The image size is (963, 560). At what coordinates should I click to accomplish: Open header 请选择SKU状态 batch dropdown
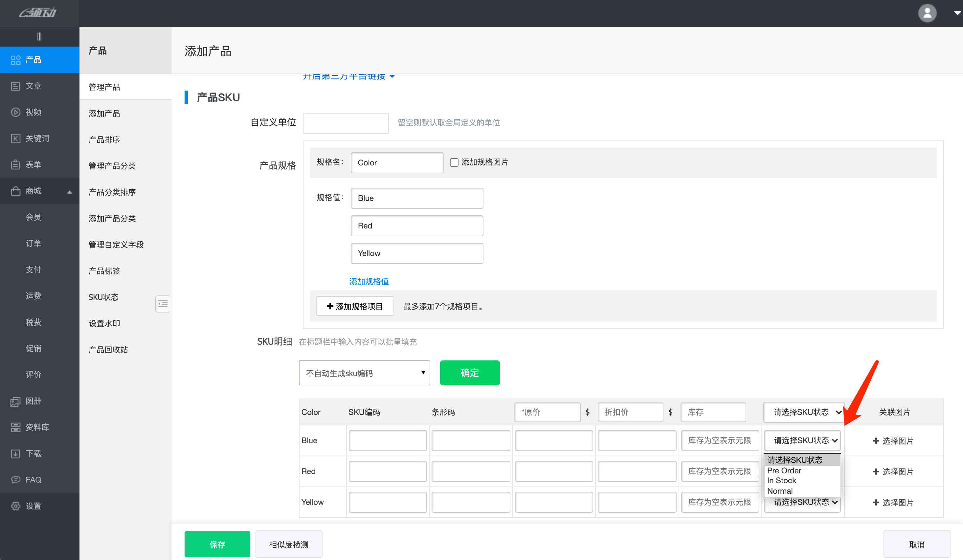coord(804,412)
